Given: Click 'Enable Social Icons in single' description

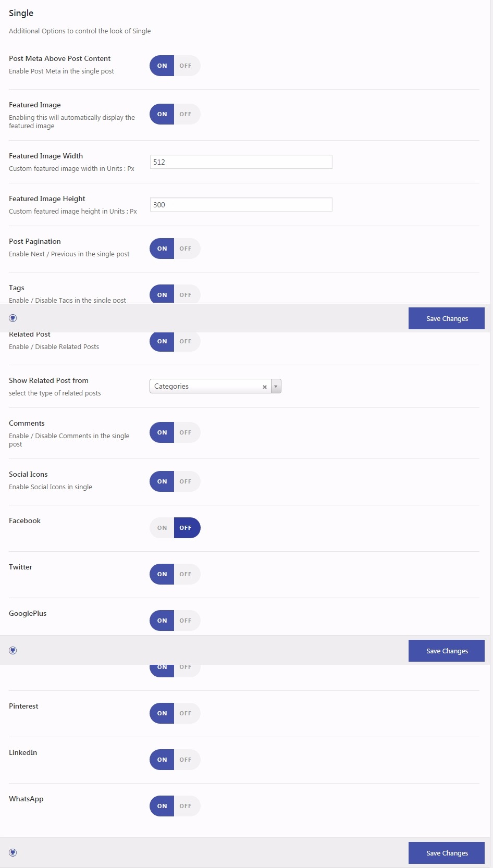Looking at the screenshot, I should pyautogui.click(x=51, y=487).
